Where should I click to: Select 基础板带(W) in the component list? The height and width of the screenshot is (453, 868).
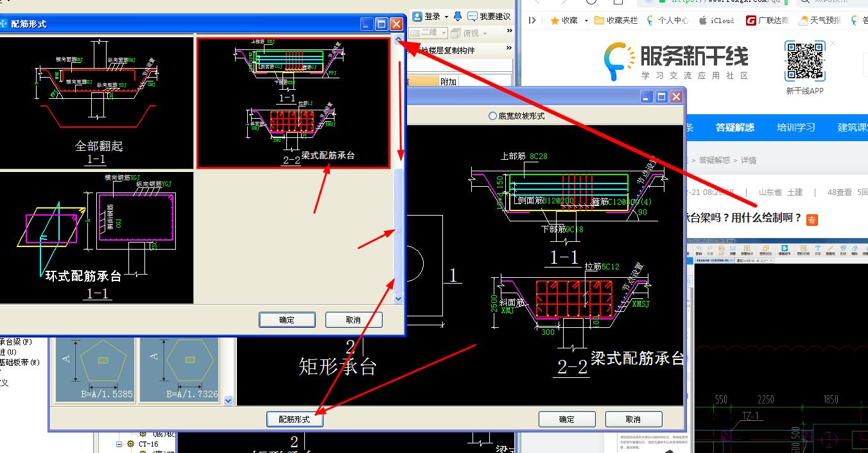coord(20,363)
